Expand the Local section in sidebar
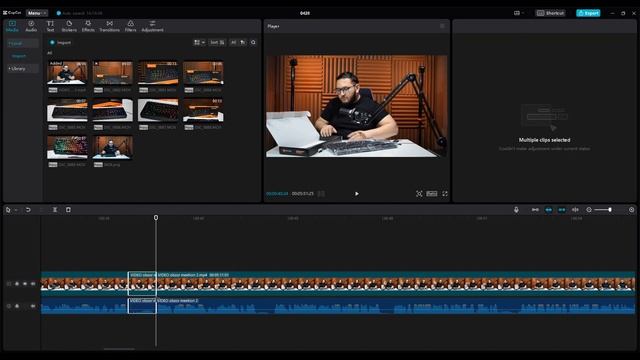 tap(22, 43)
